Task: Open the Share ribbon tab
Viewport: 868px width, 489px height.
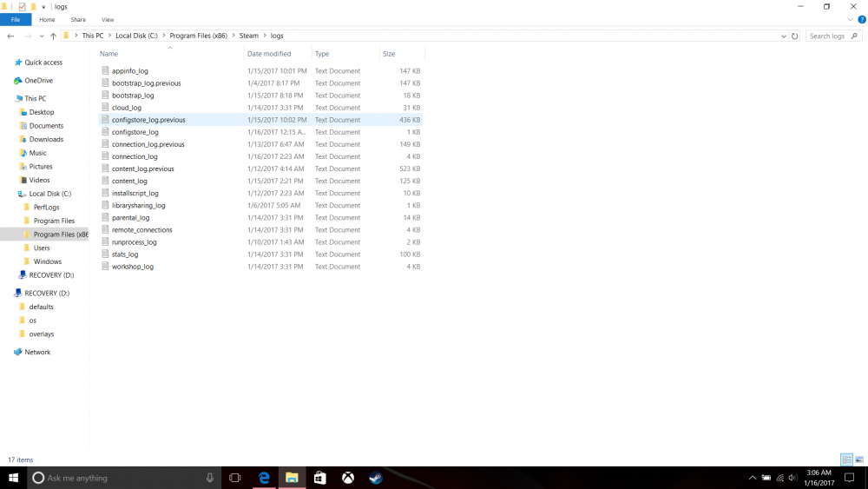Action: [78, 19]
